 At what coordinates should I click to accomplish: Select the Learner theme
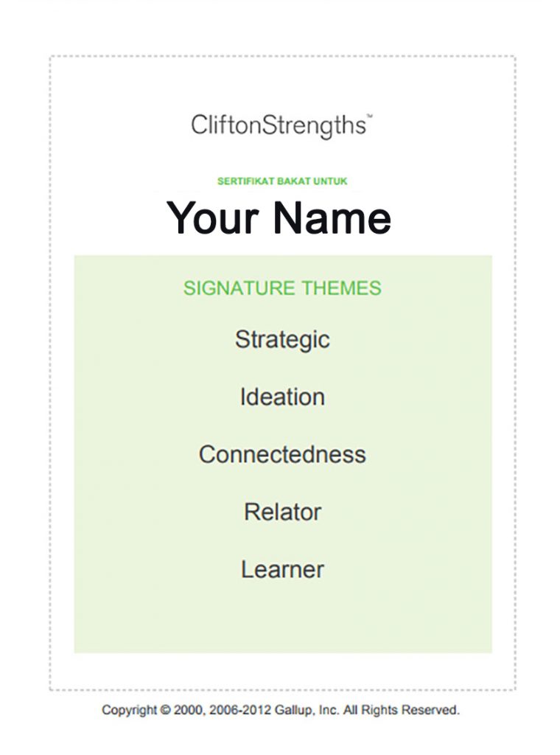[282, 568]
